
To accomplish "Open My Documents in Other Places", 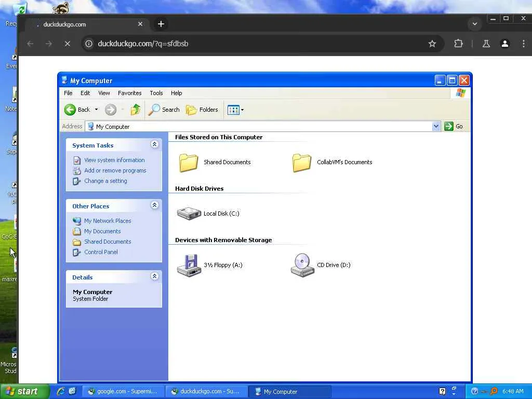I will pos(102,231).
